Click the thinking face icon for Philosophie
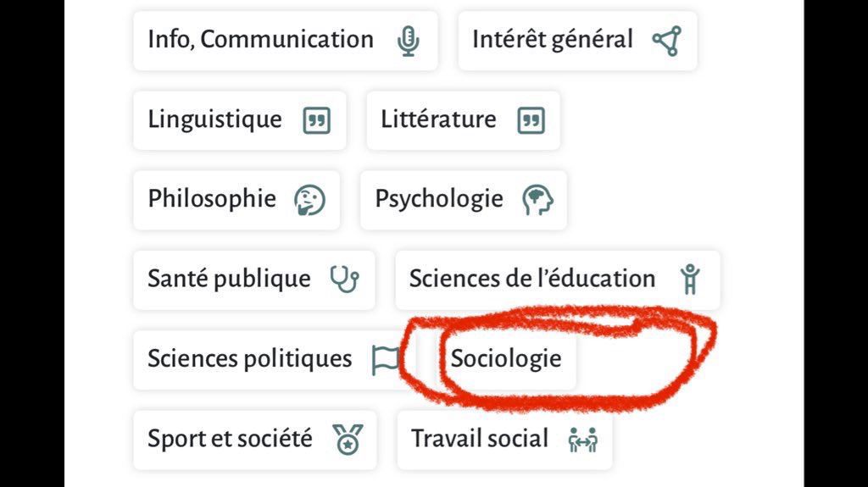Image resolution: width=868 pixels, height=487 pixels. (309, 200)
